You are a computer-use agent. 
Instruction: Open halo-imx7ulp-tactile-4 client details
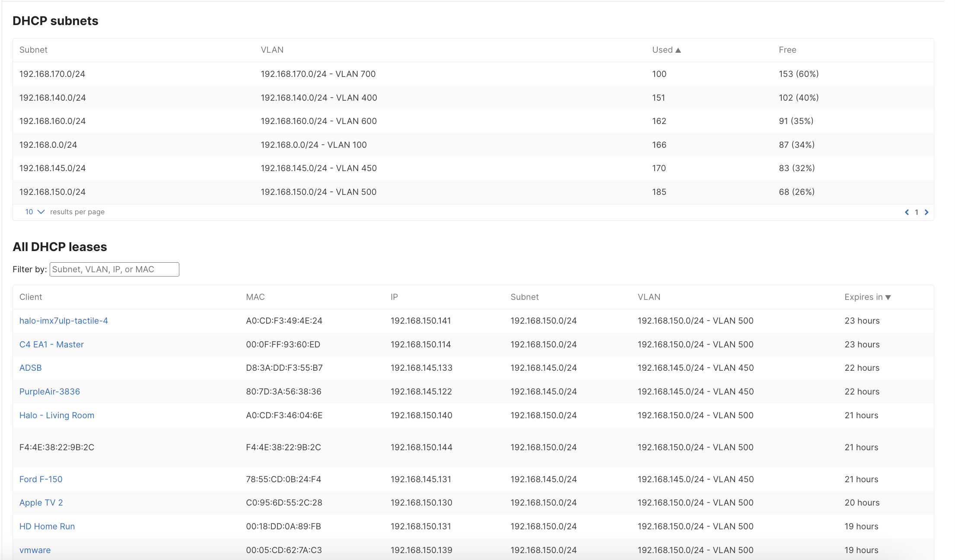coord(64,321)
